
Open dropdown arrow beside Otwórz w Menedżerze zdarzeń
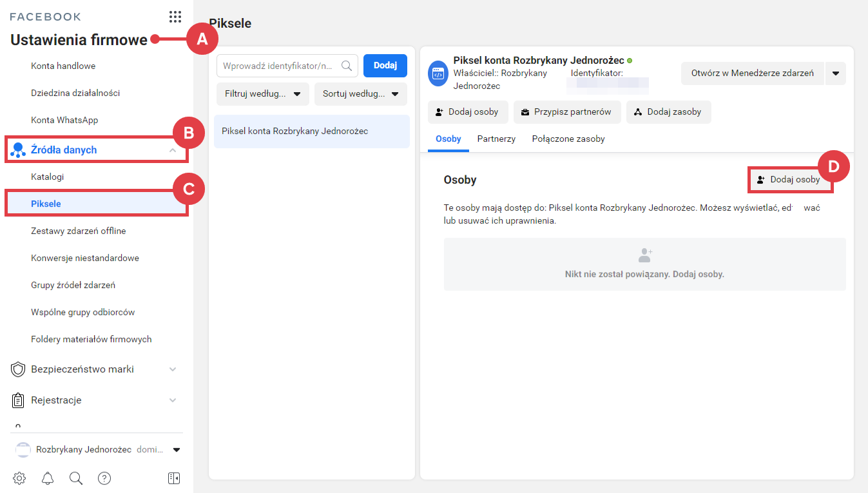coord(835,73)
